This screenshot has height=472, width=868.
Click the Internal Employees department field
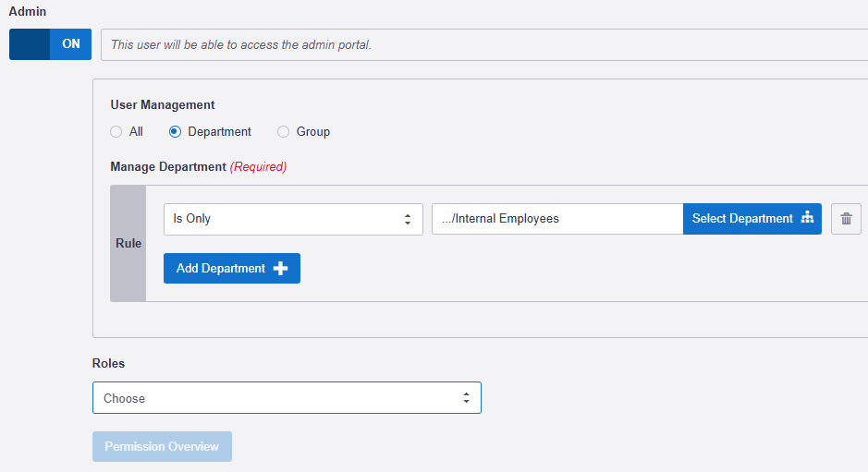(x=557, y=219)
